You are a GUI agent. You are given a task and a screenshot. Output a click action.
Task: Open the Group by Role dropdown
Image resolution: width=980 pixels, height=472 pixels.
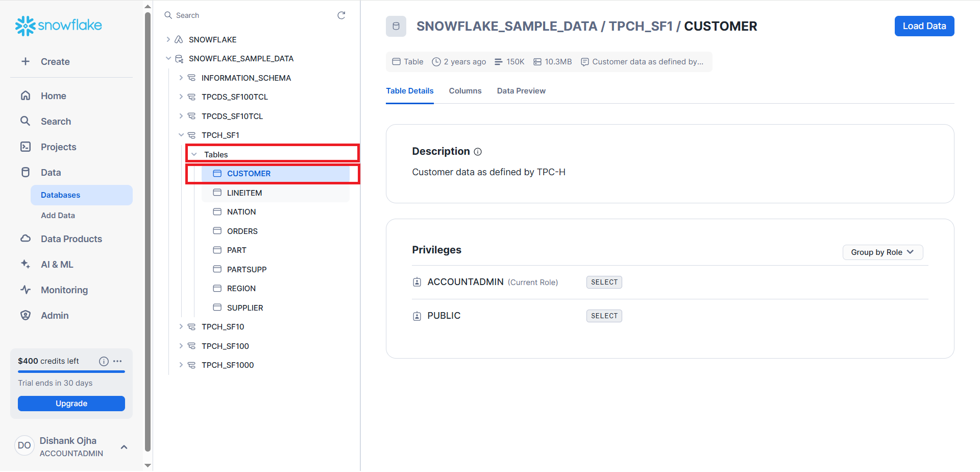point(883,252)
